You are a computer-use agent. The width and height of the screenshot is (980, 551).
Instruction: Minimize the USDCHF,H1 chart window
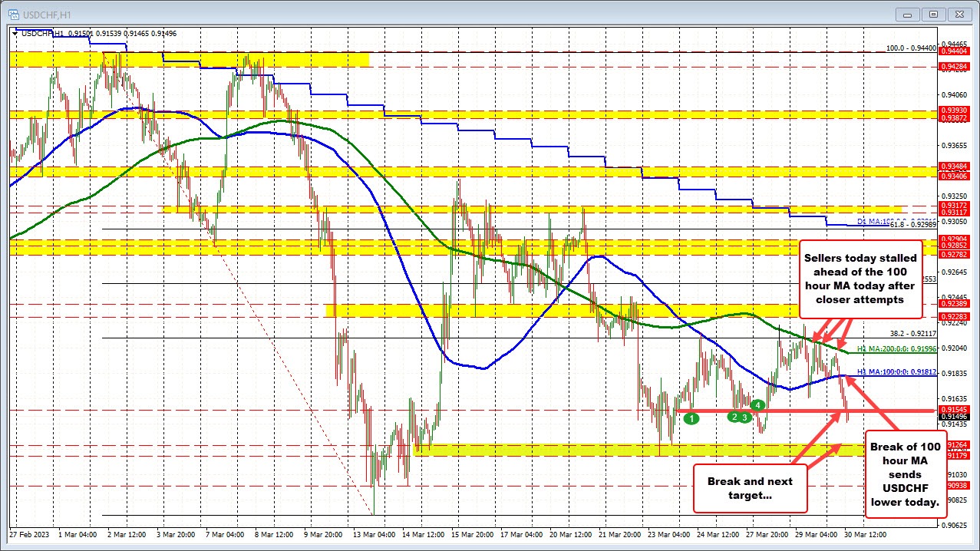tap(909, 13)
